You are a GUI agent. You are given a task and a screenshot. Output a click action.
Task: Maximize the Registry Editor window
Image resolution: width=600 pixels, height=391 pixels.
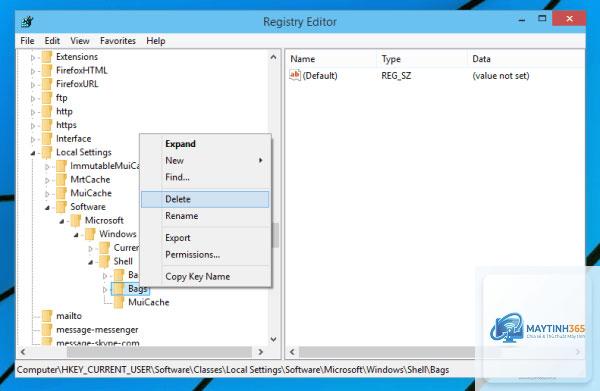542,18
